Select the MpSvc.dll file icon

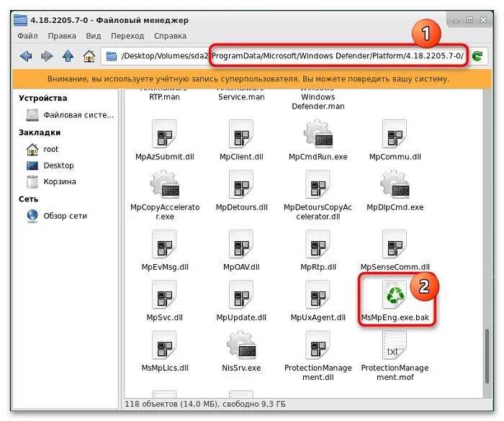click(x=164, y=295)
